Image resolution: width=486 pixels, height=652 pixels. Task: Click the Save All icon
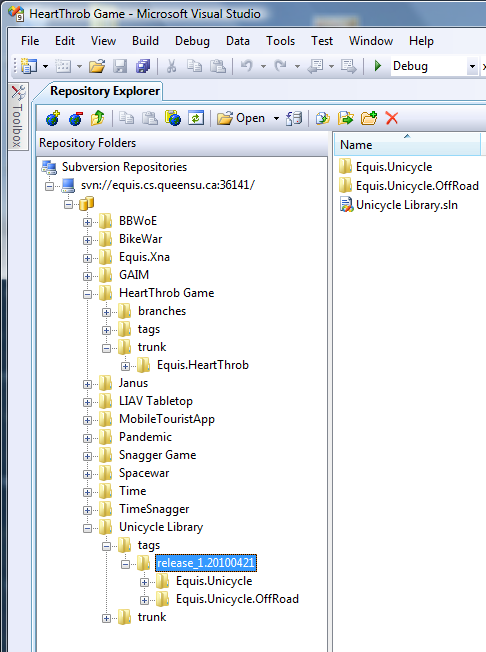point(143,66)
